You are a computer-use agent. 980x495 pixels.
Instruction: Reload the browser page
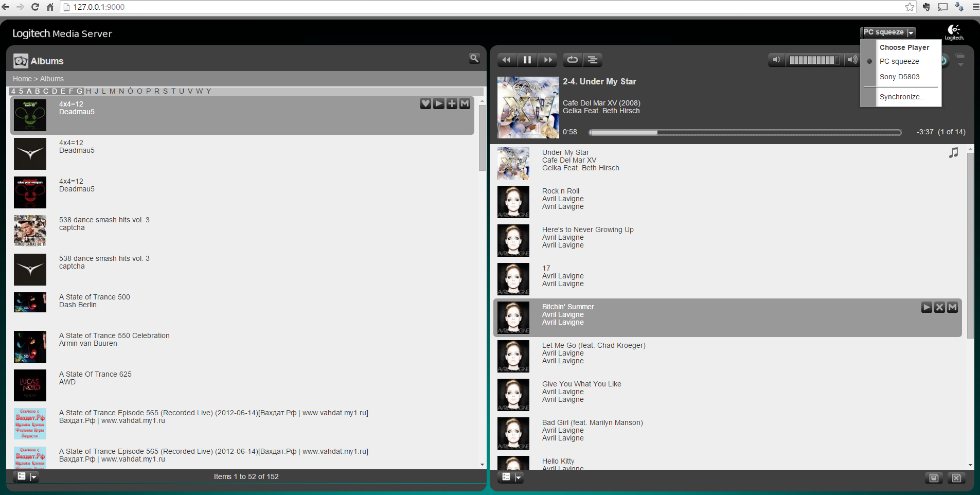click(35, 7)
